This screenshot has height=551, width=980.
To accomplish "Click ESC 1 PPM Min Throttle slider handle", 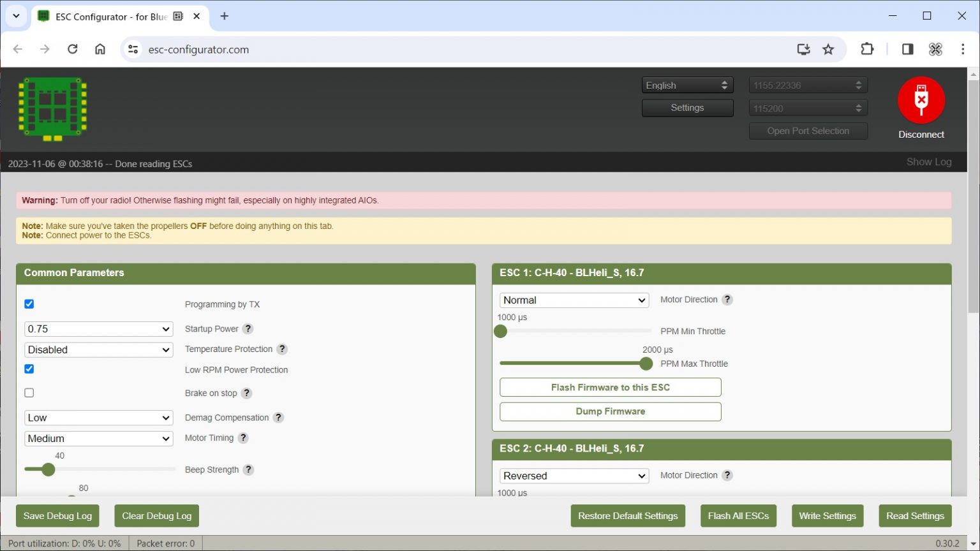I will click(x=501, y=331).
